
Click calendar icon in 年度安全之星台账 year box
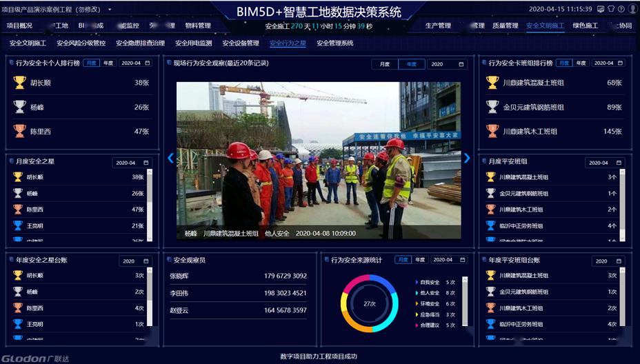coord(146,261)
